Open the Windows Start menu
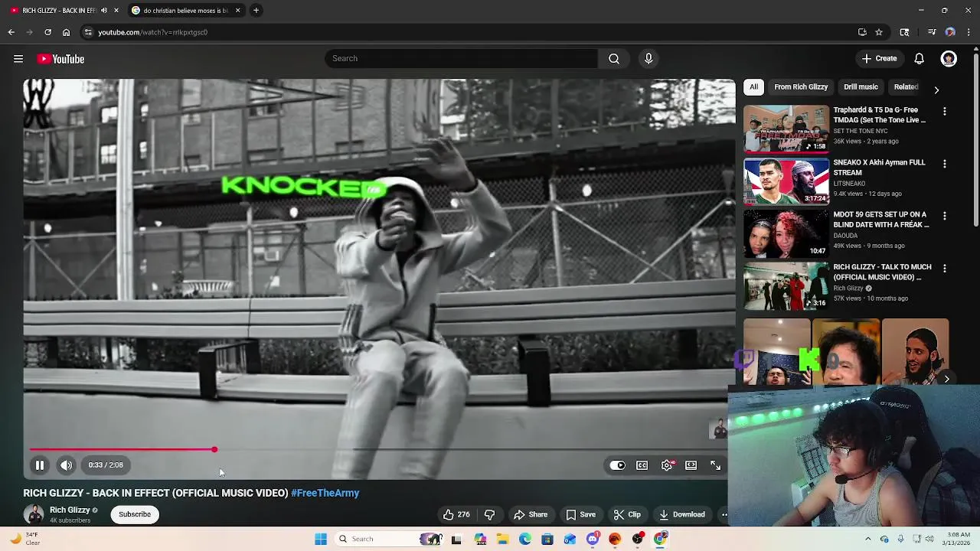 point(321,540)
